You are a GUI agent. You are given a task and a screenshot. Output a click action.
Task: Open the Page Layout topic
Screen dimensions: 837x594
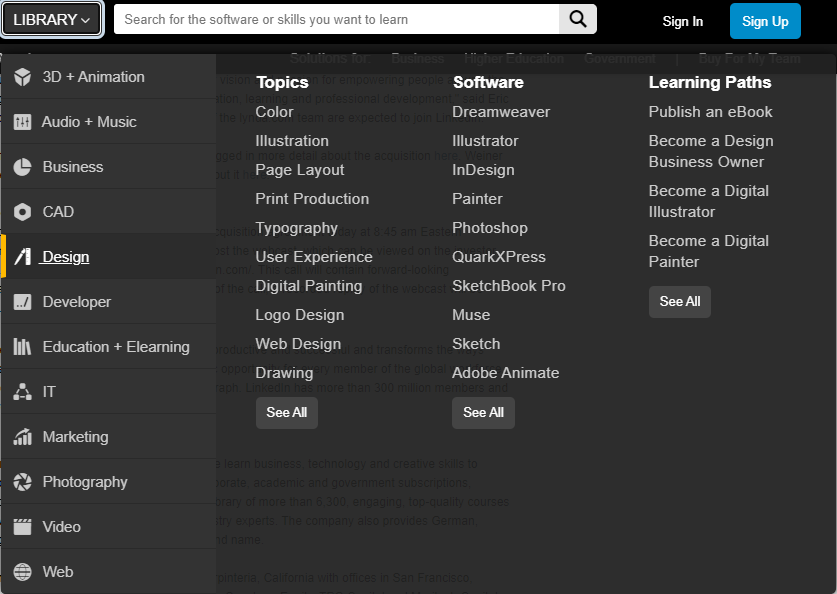pos(299,170)
